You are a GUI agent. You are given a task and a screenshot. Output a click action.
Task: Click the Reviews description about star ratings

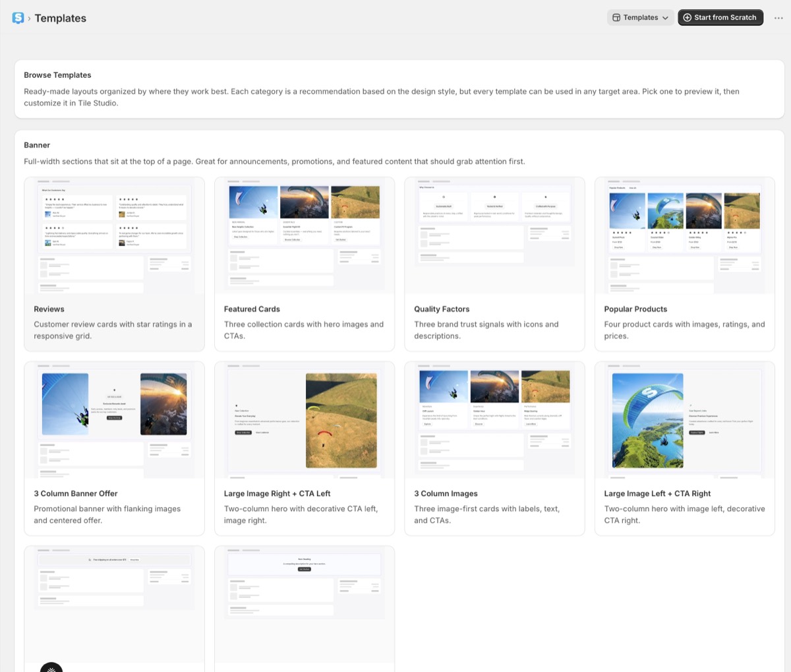click(113, 330)
